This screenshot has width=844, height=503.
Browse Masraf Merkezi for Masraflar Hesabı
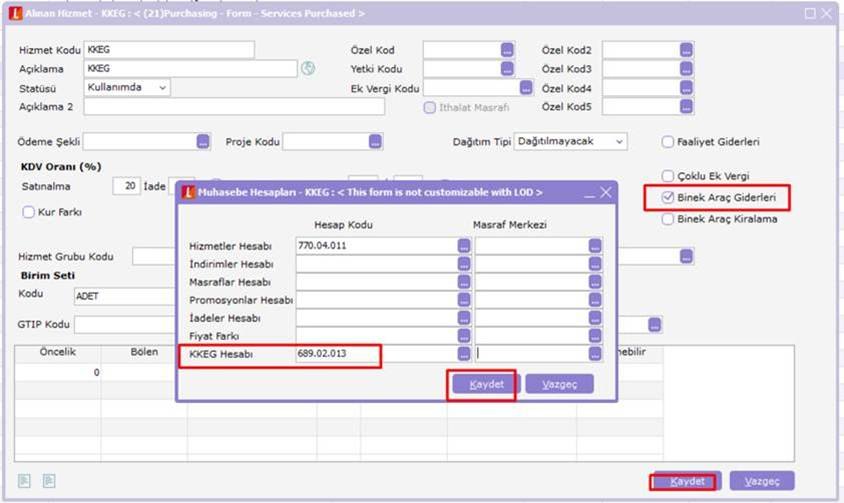(x=595, y=282)
